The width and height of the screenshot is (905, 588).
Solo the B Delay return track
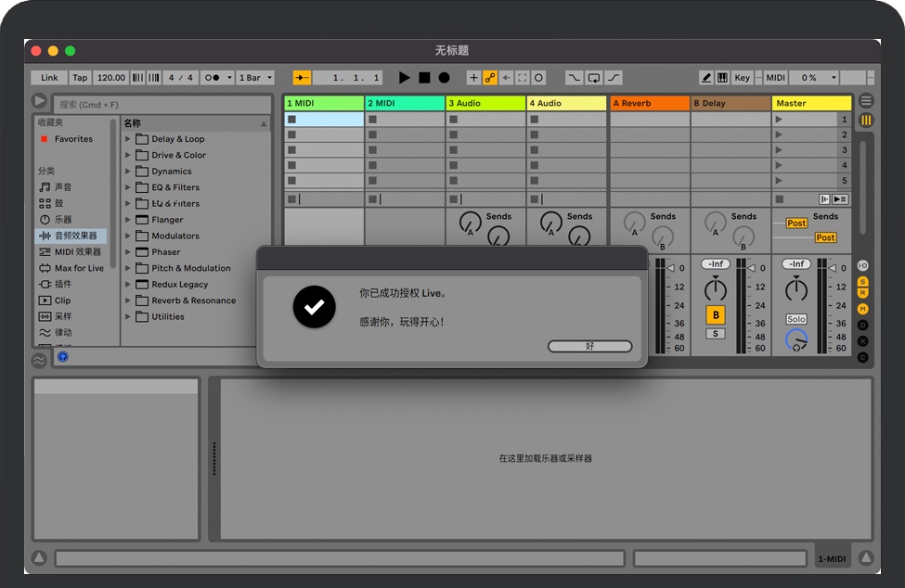coord(716,334)
